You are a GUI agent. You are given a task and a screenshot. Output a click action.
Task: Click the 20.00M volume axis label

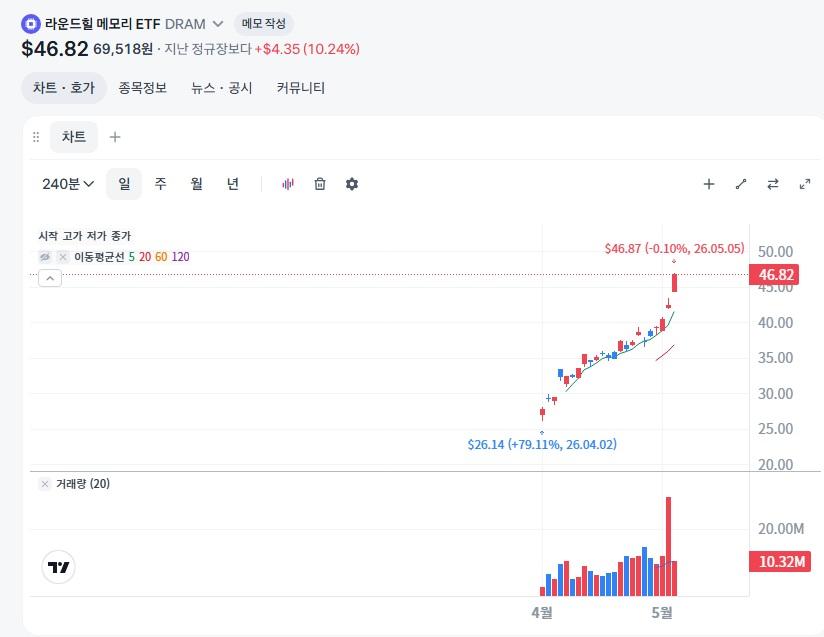tap(780, 529)
